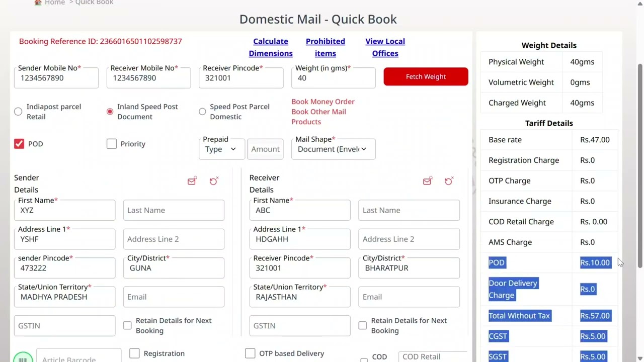
Task: Open Prohibited items link
Action: [x=326, y=47]
